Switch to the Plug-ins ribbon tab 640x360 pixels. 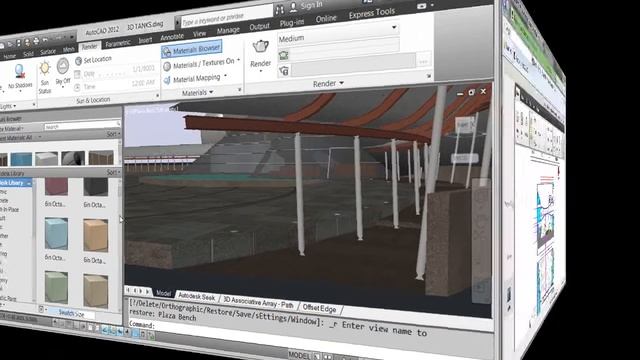292,23
